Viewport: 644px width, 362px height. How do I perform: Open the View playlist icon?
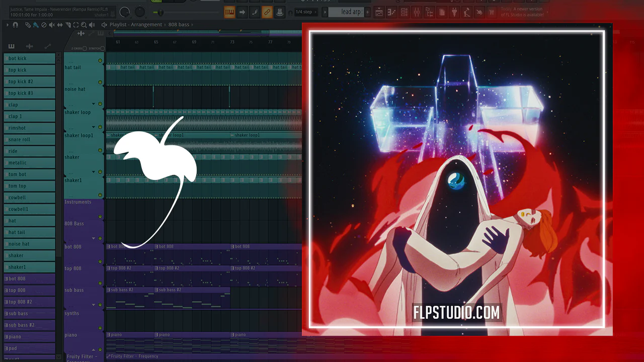pos(379,12)
